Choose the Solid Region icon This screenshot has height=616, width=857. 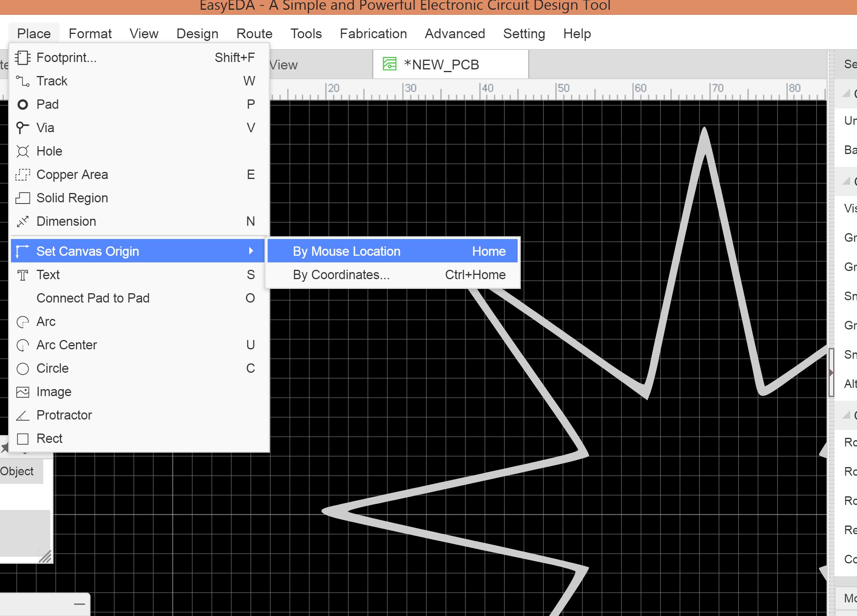[23, 198]
